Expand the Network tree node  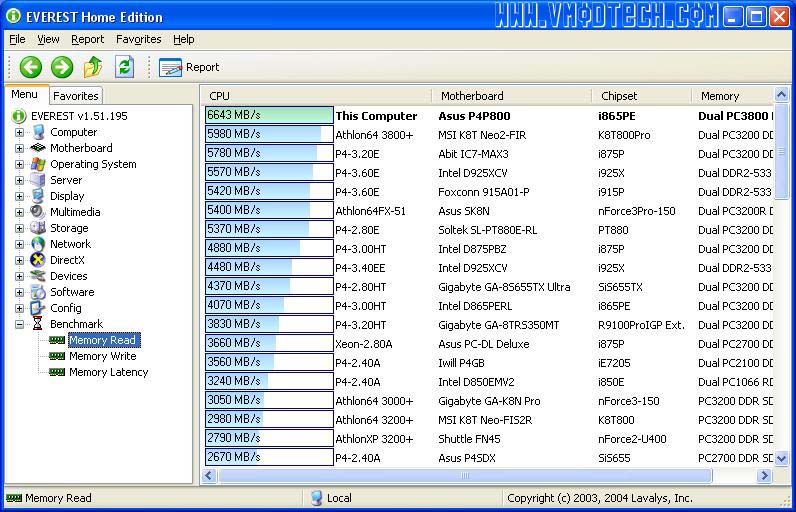tap(19, 245)
